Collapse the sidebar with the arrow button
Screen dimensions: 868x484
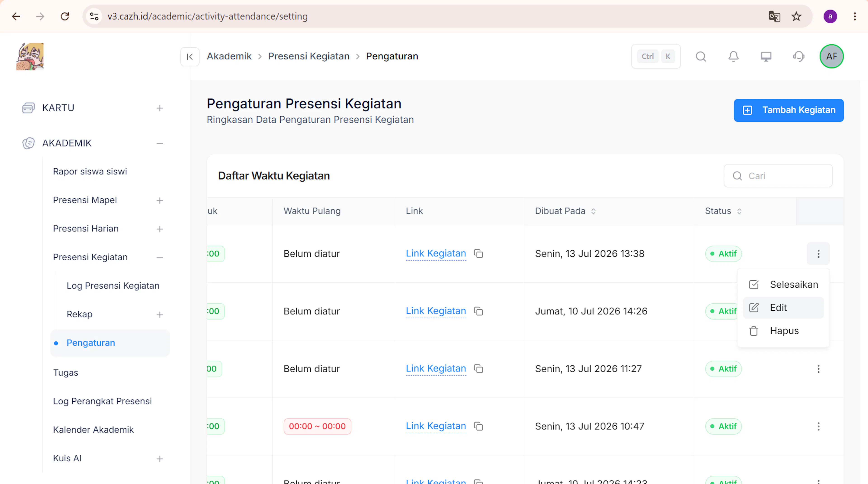coord(190,56)
